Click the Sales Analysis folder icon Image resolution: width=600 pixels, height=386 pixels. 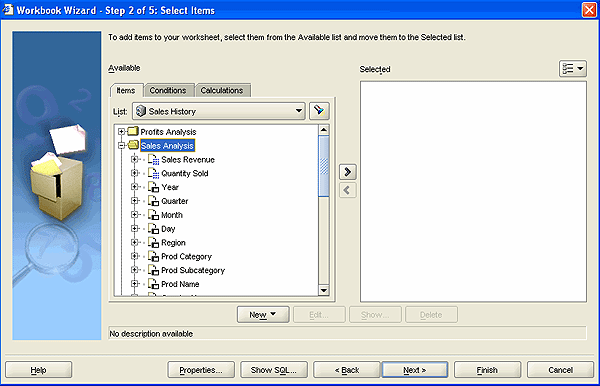(133, 145)
